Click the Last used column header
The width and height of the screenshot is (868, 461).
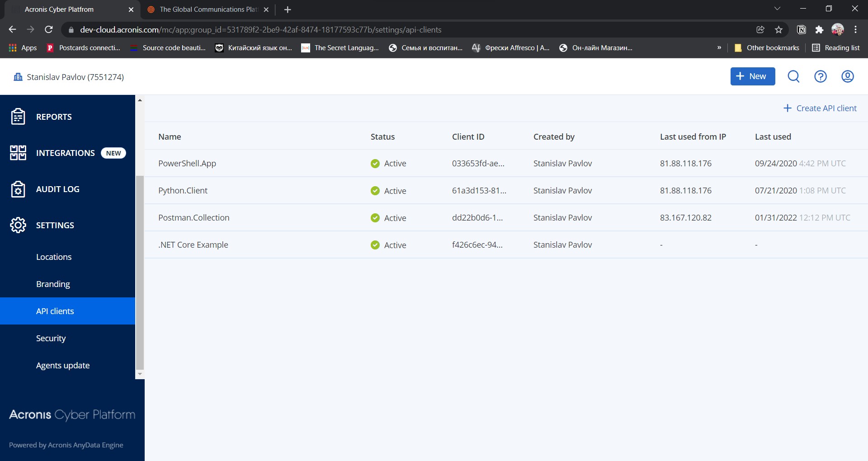[773, 136]
